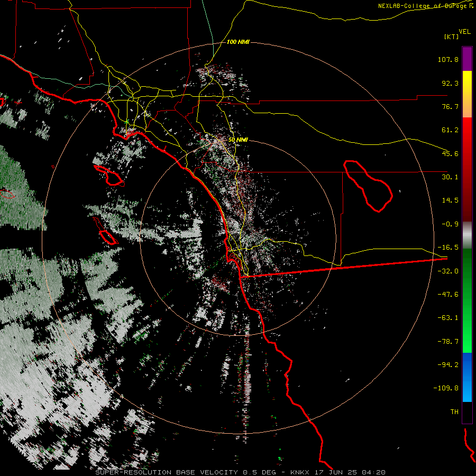476x476 pixels.
Task: Pick the yellow segment of velocity scale
Action: click(x=467, y=94)
